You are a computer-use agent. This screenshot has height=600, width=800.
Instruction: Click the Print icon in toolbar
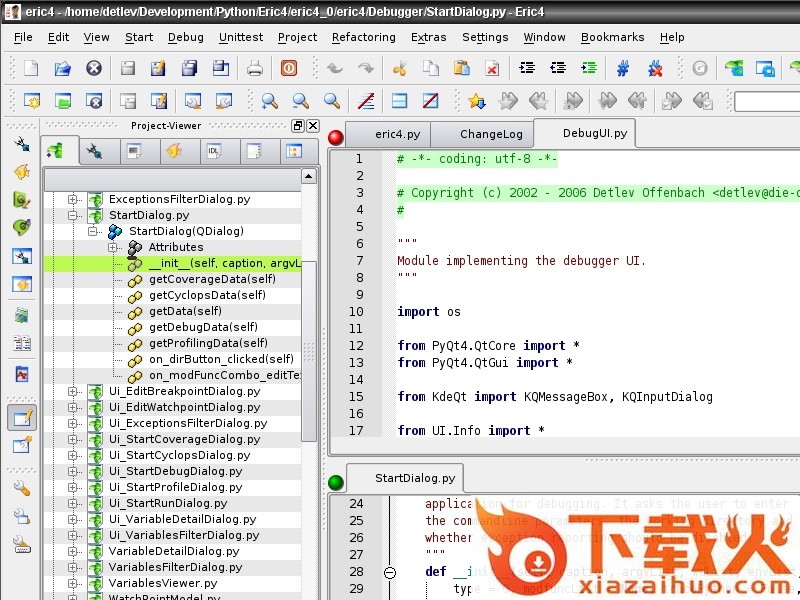pos(255,69)
